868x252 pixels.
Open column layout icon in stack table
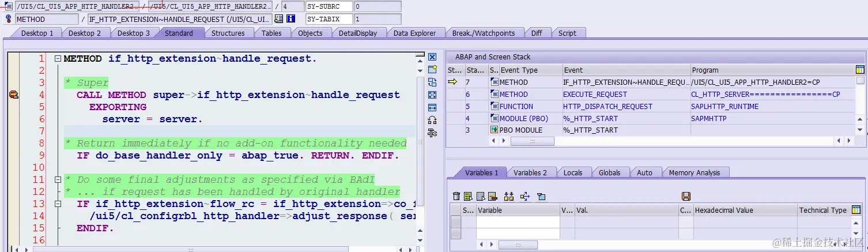pyautogui.click(x=861, y=70)
